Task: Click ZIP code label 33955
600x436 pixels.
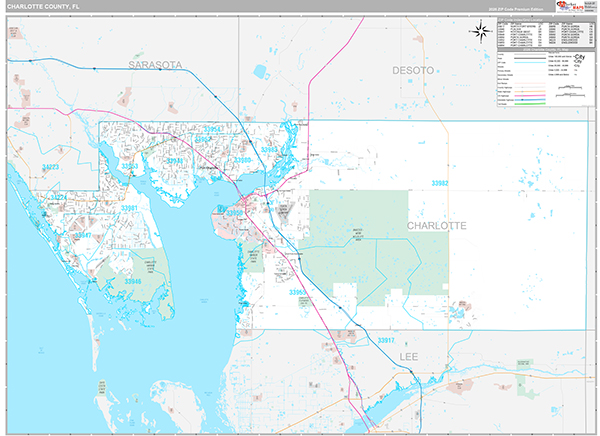Action: pos(297,292)
